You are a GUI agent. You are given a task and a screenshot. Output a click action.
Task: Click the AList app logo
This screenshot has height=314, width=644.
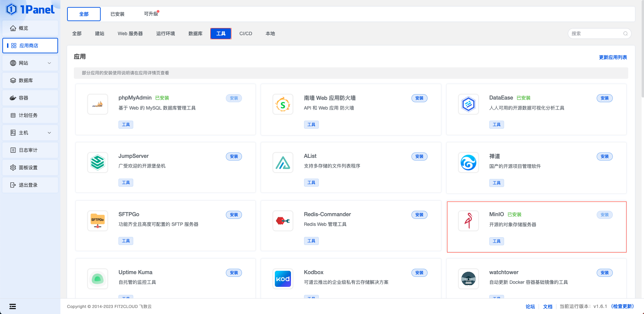pos(283,163)
